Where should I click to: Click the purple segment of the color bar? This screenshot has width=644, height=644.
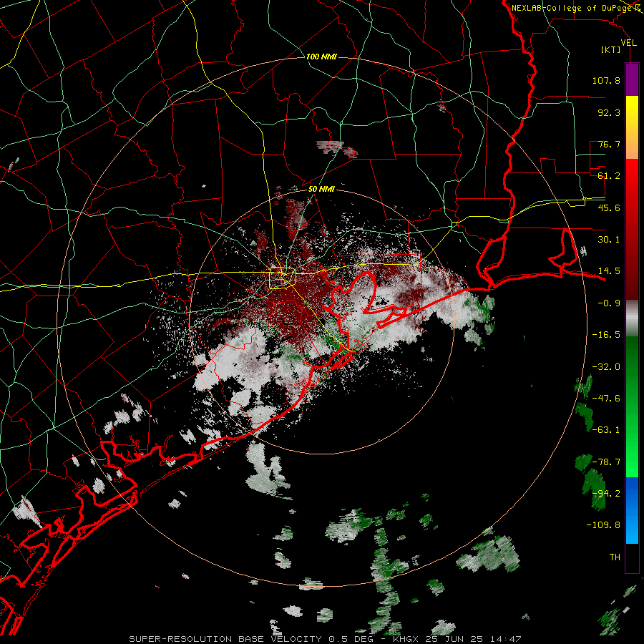coord(632,79)
